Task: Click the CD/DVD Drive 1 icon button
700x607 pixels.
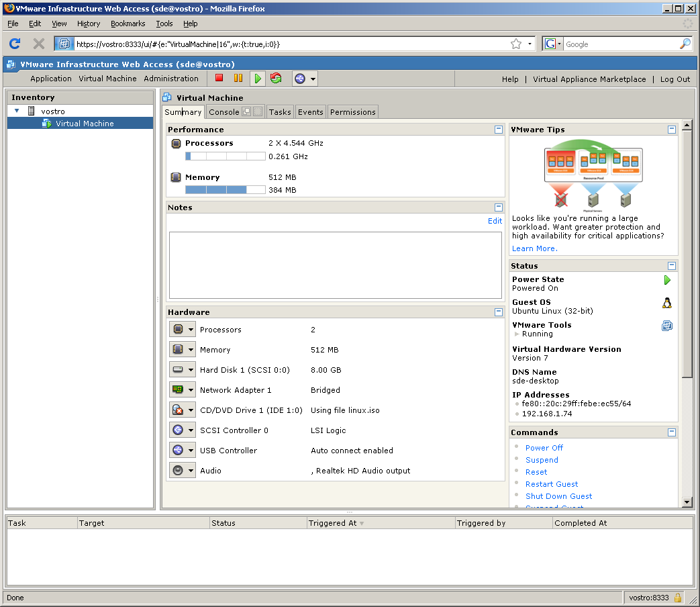Action: (178, 410)
